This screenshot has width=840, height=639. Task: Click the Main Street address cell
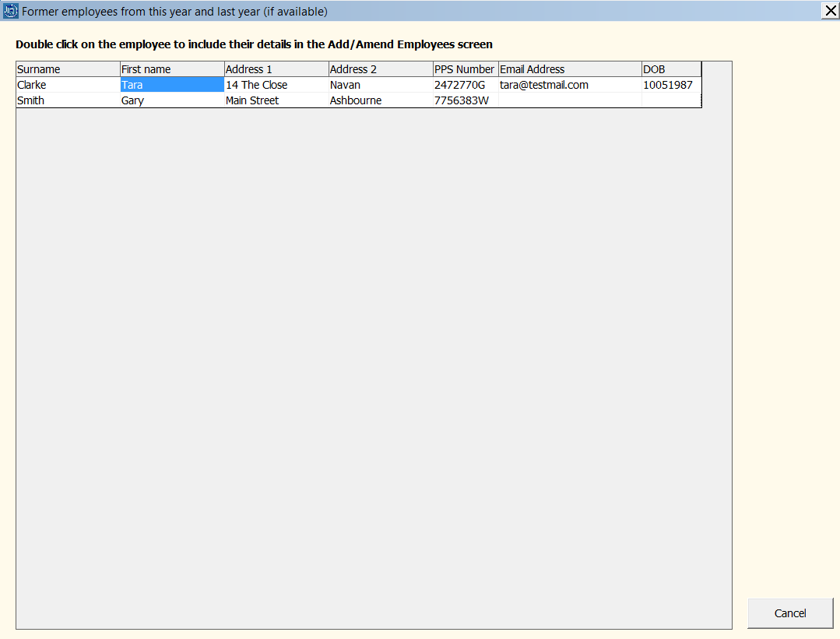(x=276, y=100)
